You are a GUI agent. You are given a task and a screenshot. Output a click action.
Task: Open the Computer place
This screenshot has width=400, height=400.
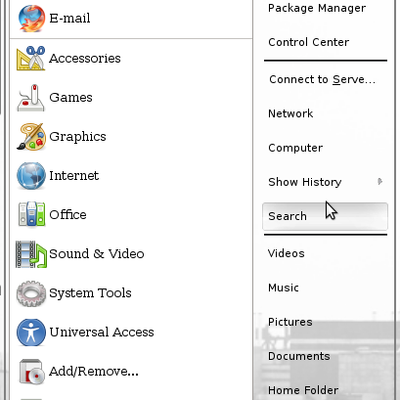[296, 148]
